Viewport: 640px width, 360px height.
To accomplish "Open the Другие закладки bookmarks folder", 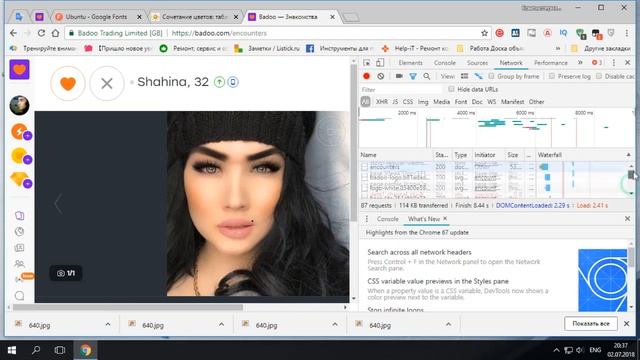I will pos(602,48).
